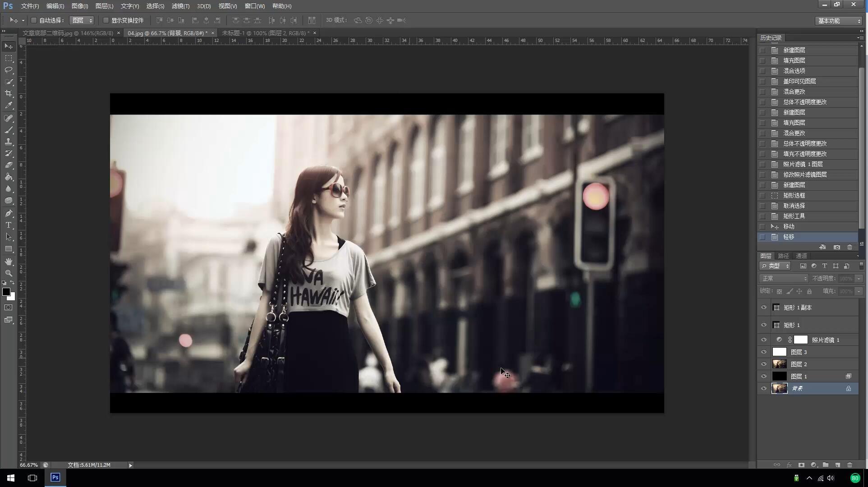Screen dimensions: 868x487
Task: Click add layer mask icon
Action: click(801, 465)
